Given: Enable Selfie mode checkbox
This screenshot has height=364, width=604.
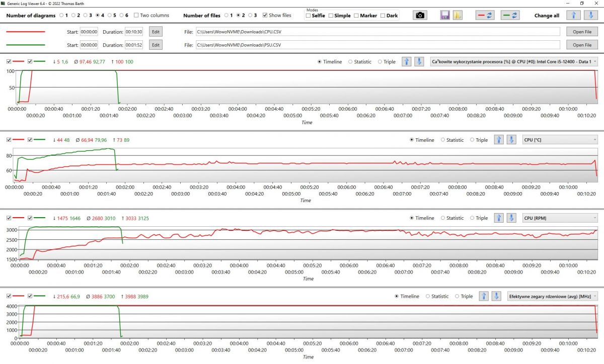Looking at the screenshot, I should [x=308, y=16].
